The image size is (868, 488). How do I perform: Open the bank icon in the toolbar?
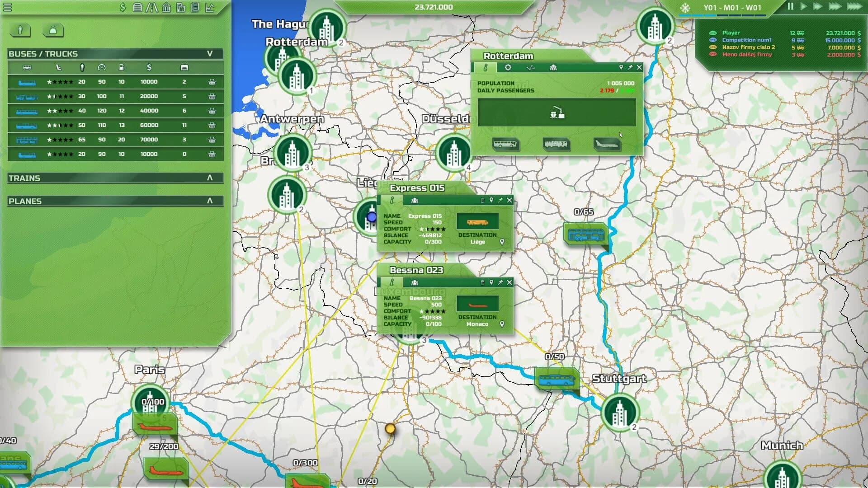click(166, 7)
